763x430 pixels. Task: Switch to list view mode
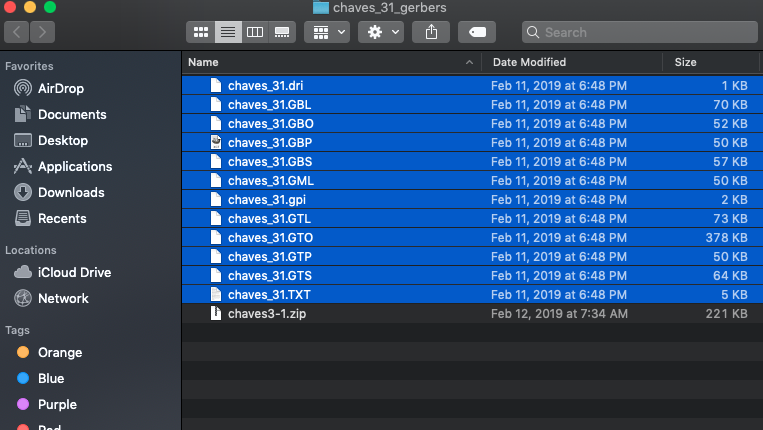point(228,32)
